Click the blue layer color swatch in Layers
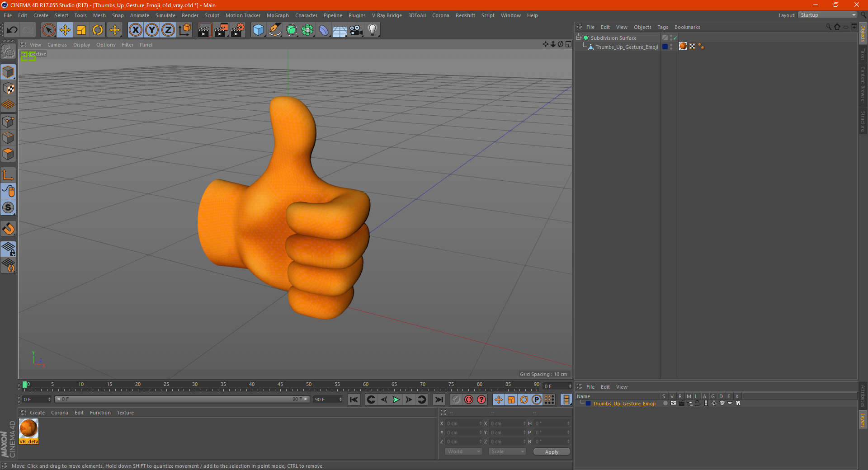The image size is (868, 470). coord(588,404)
